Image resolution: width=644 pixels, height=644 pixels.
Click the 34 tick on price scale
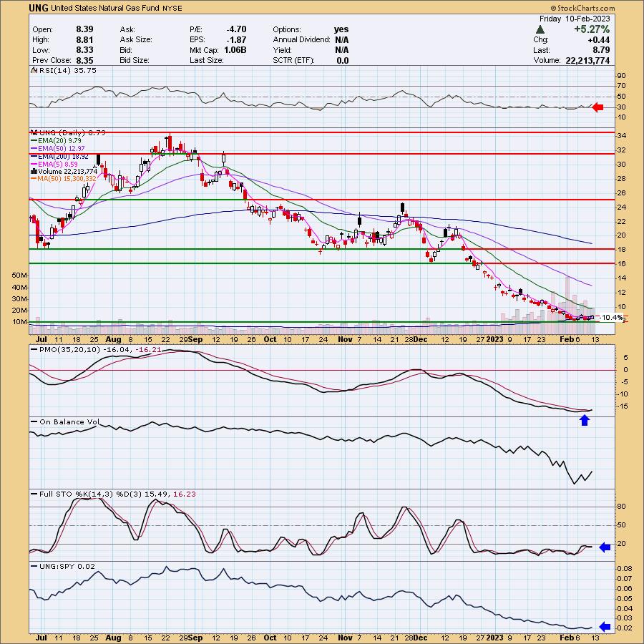pyautogui.click(x=621, y=136)
